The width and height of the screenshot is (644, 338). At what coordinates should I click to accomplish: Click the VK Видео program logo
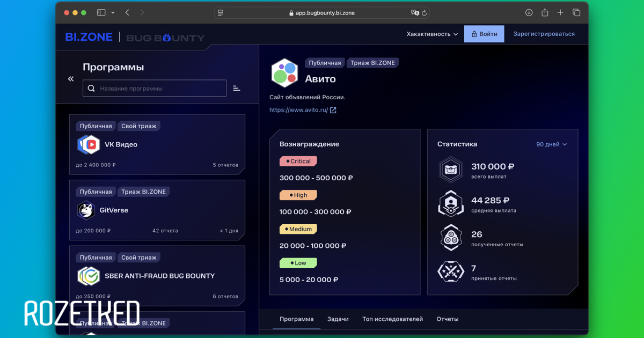point(89,144)
